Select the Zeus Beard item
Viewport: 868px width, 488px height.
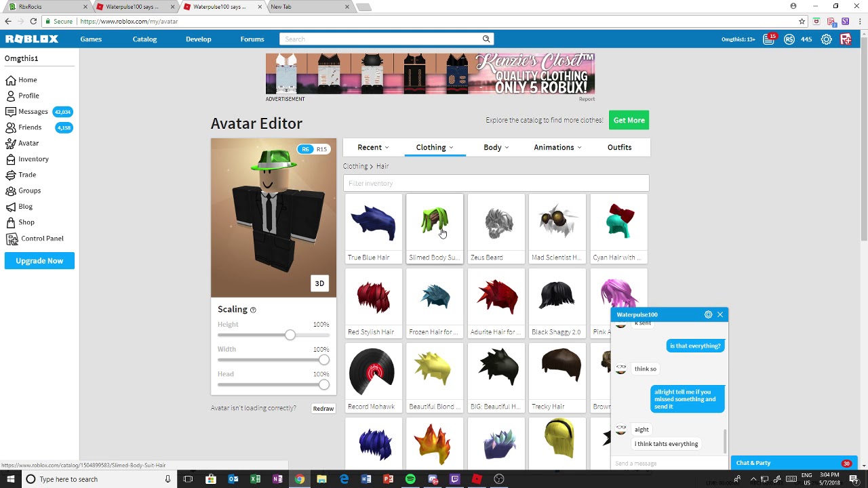tap(496, 229)
